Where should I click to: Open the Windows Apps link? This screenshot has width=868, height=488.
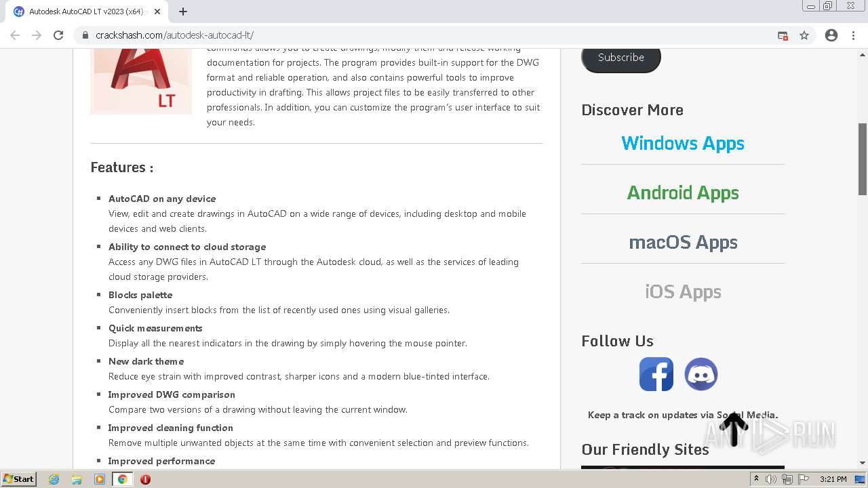tap(683, 143)
